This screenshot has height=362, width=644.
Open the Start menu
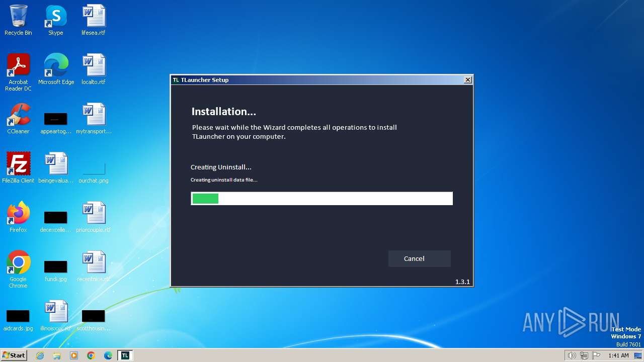[14, 355]
